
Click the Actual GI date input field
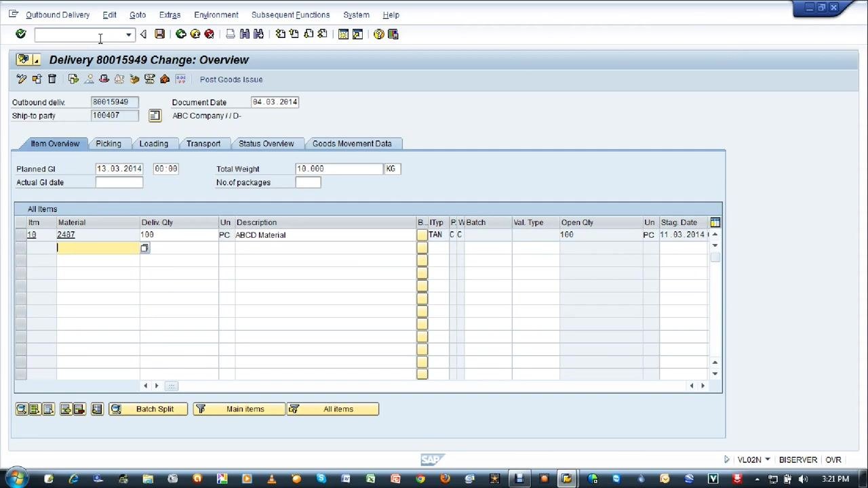point(119,182)
